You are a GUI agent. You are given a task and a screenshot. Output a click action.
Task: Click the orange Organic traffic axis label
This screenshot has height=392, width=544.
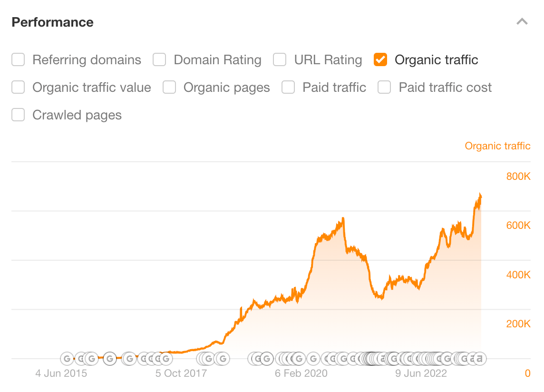point(497,146)
